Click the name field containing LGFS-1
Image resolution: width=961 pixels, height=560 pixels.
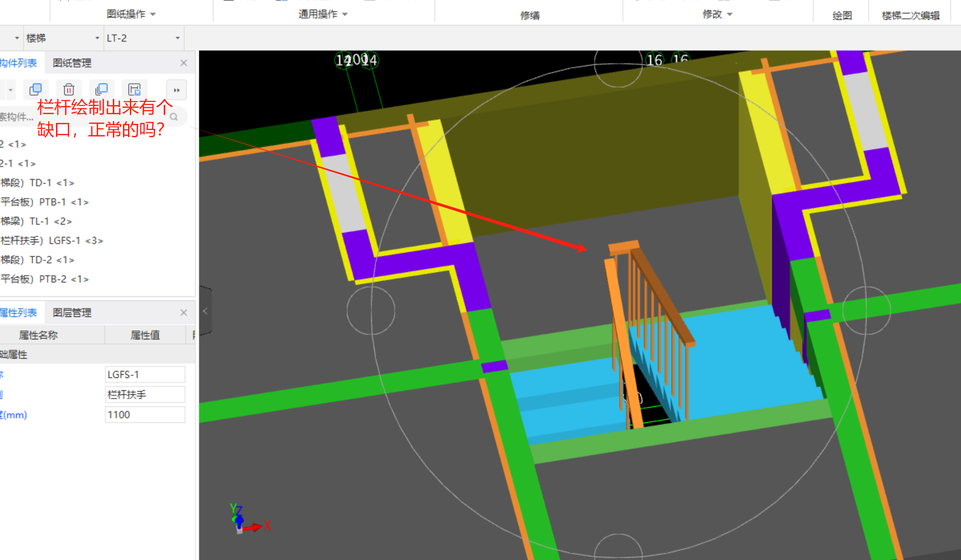click(145, 375)
